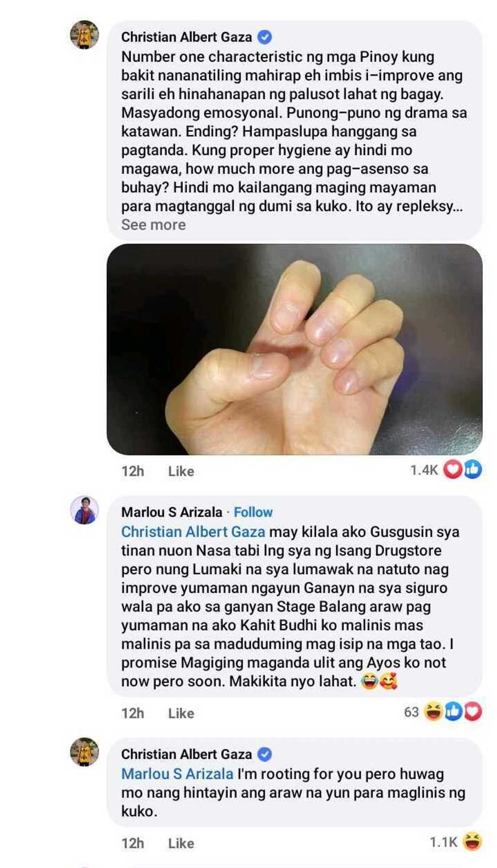Follow Marlou S Arizala
Image resolution: width=497 pixels, height=868 pixels.
point(253,512)
